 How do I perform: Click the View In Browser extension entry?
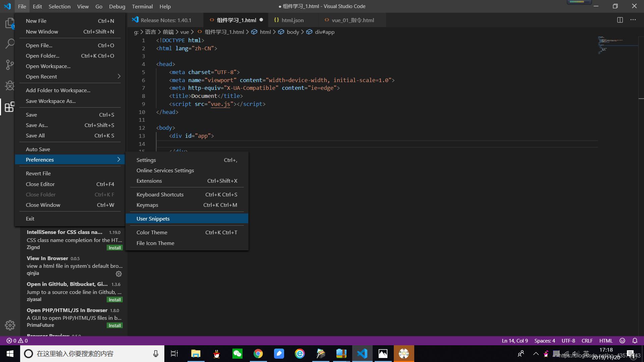(x=74, y=266)
